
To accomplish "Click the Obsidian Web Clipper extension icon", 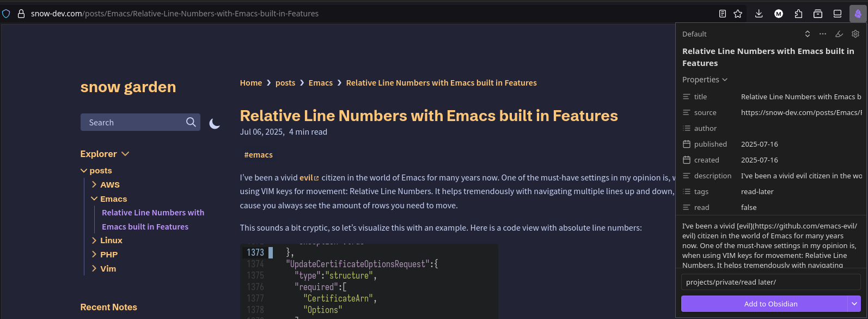I will coord(858,14).
